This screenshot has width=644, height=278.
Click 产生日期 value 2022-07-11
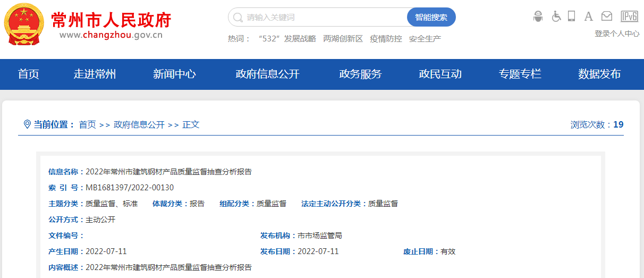click(106, 251)
